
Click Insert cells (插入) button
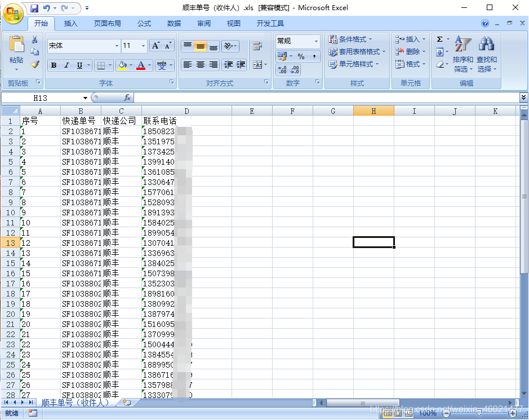pos(410,39)
